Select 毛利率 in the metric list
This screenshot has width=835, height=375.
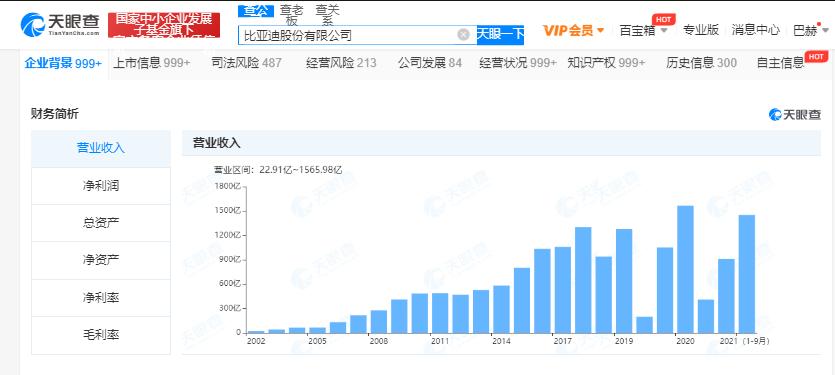(101, 335)
